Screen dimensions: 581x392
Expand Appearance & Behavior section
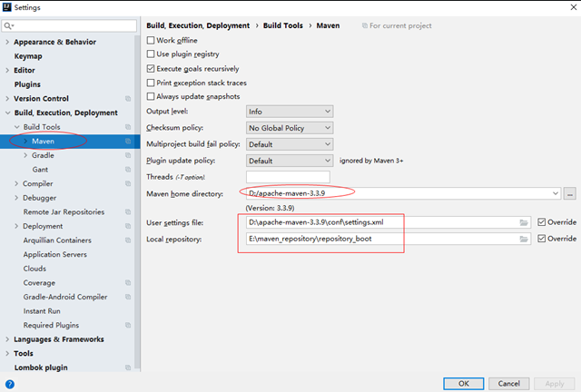pyautogui.click(x=7, y=42)
